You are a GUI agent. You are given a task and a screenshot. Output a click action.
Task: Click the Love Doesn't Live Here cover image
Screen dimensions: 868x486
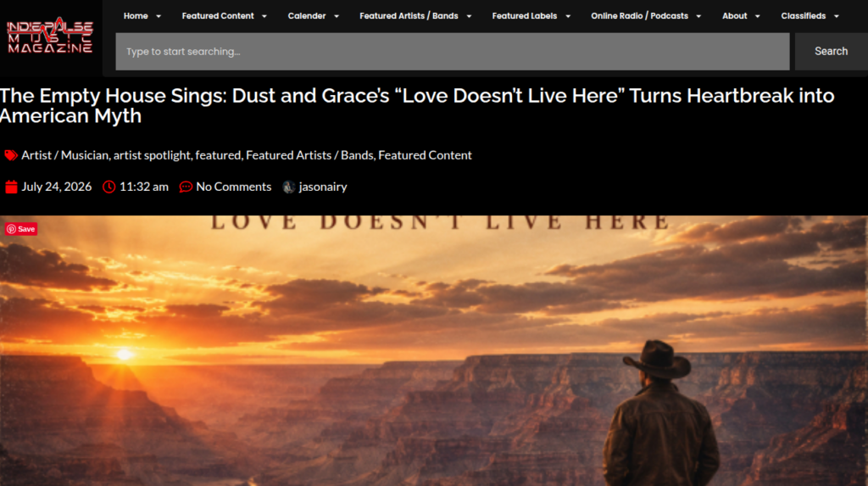[x=434, y=351]
